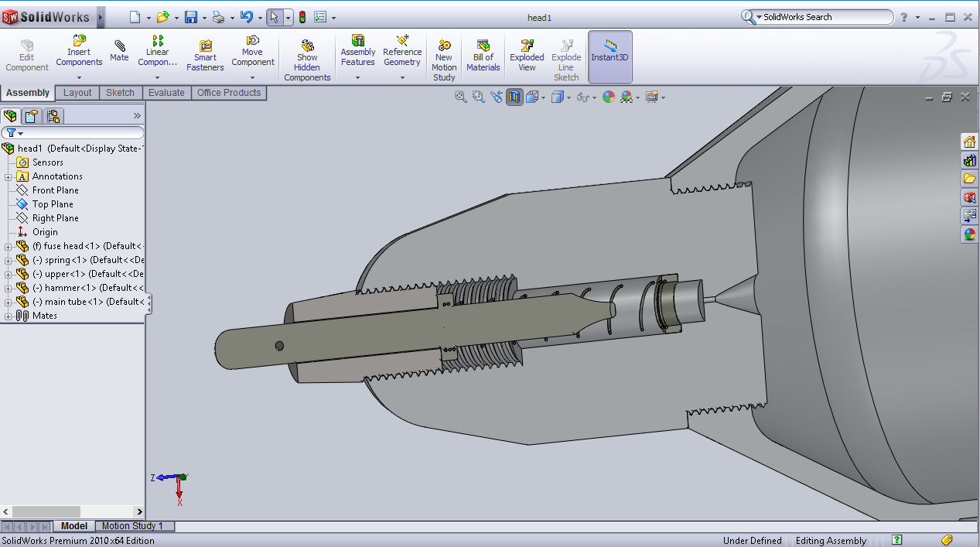Switch to the Evaluate tab

coord(166,93)
